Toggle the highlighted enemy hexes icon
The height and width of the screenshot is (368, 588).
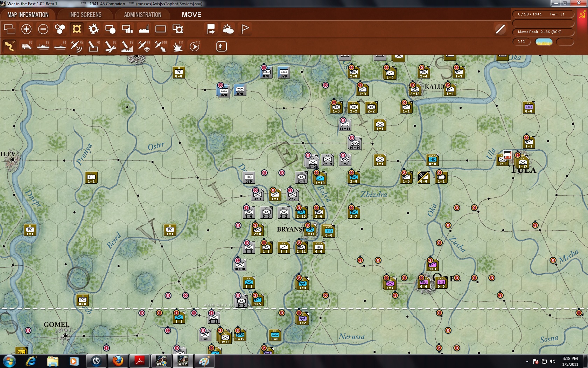(77, 29)
